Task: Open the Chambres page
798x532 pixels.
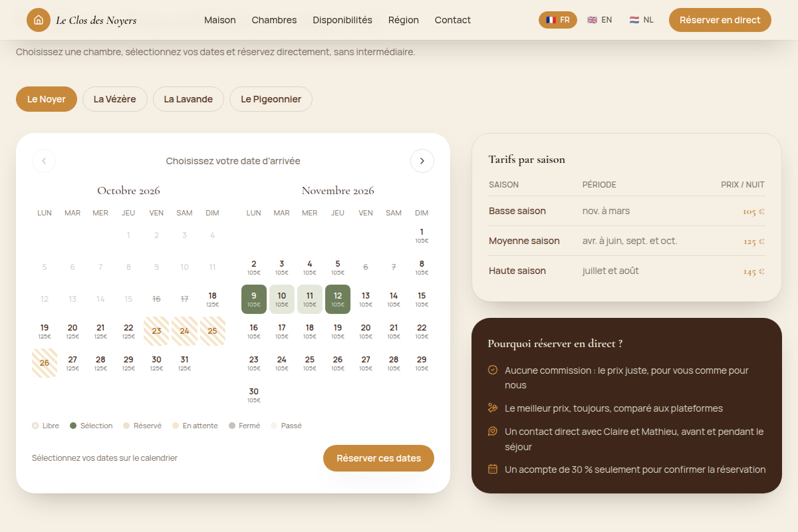Action: click(x=274, y=20)
